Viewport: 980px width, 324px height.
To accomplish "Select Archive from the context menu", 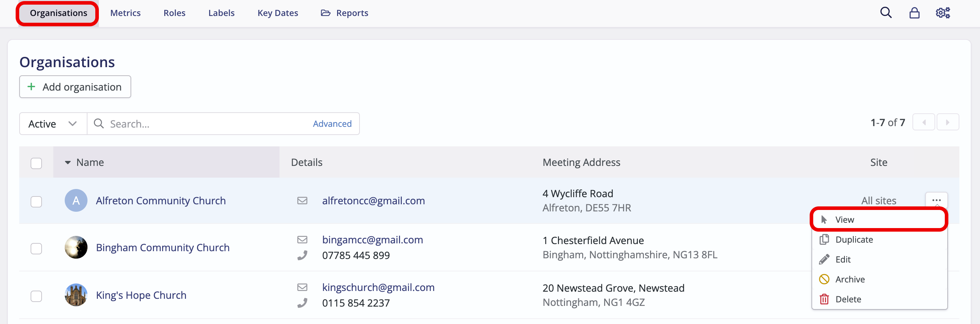I will point(850,279).
